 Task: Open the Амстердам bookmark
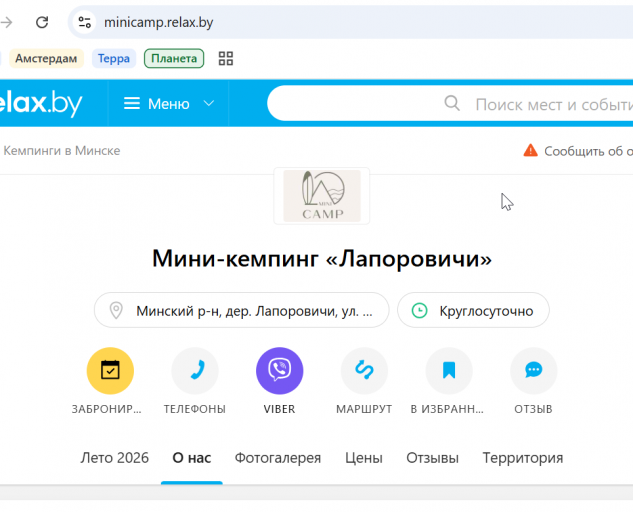[x=46, y=59]
